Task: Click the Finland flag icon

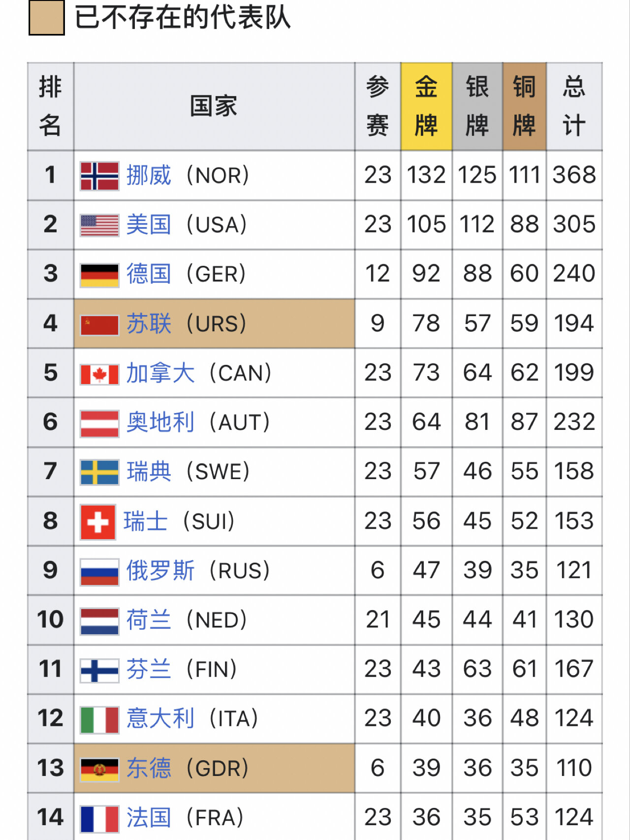Action: pos(99,670)
